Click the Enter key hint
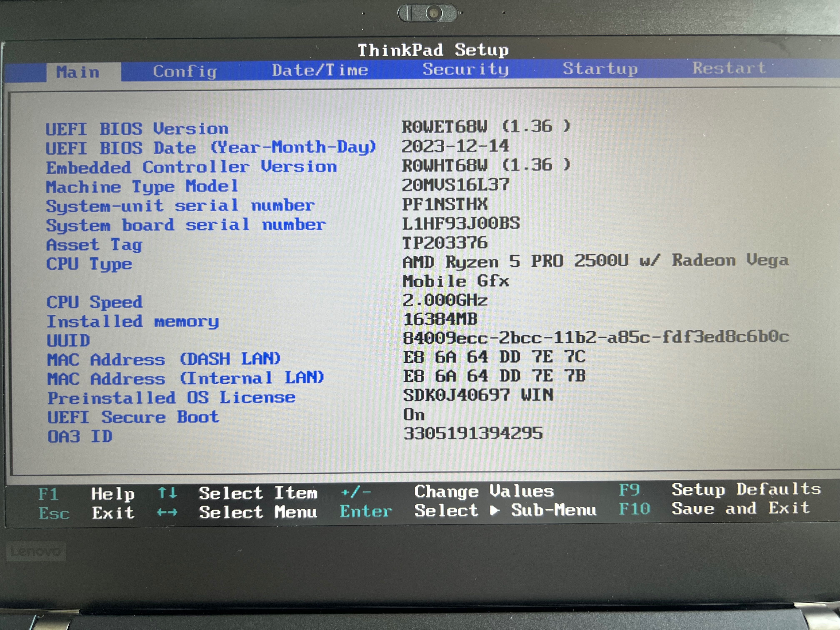This screenshot has height=630, width=840. [366, 511]
